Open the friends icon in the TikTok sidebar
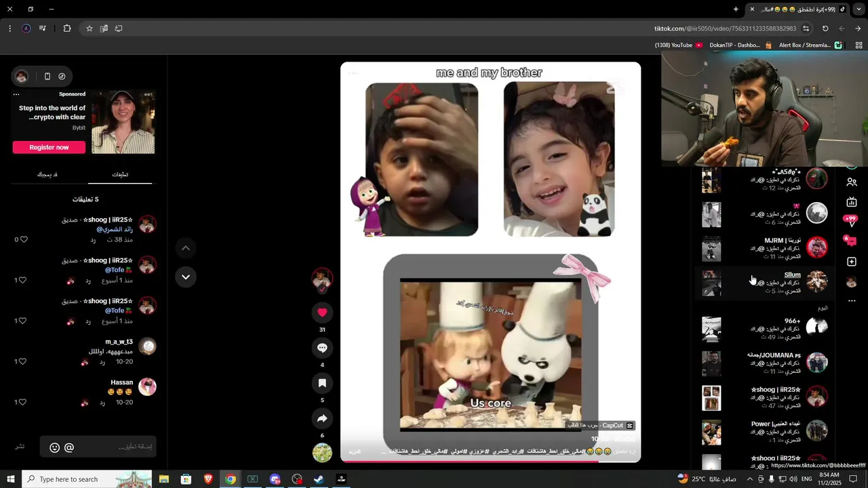This screenshot has width=868, height=488. click(852, 182)
